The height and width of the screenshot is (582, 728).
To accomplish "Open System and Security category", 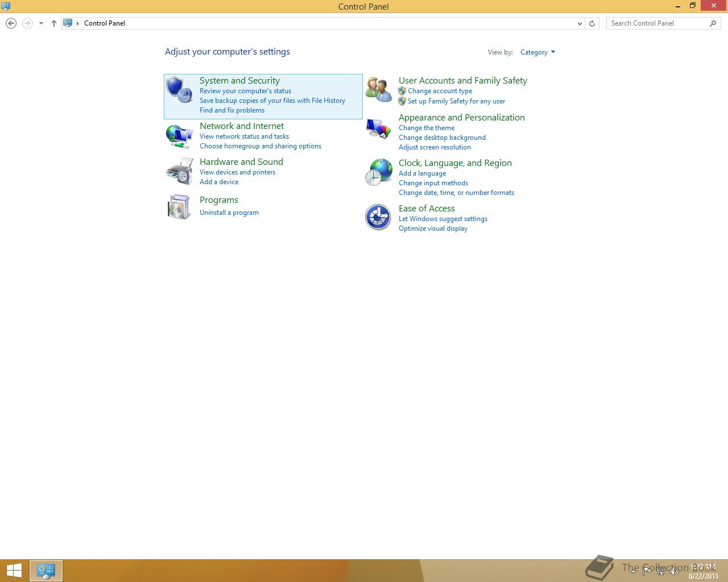I will click(x=239, y=81).
